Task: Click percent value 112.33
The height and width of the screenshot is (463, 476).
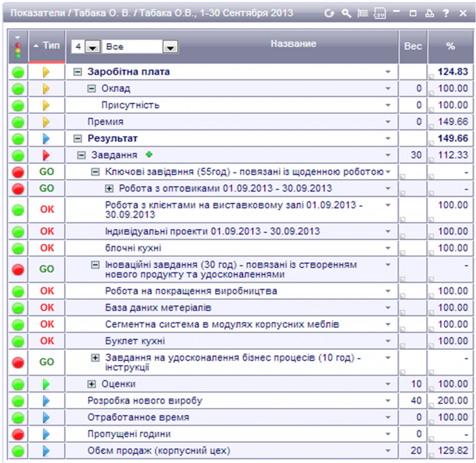Action: pyautogui.click(x=453, y=155)
